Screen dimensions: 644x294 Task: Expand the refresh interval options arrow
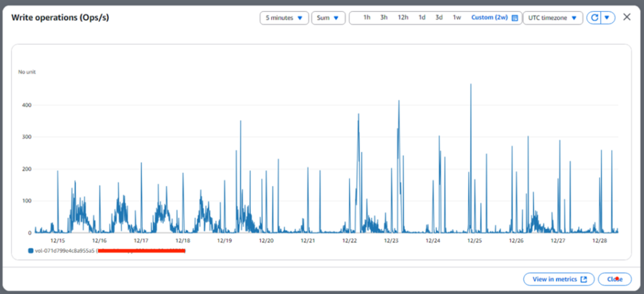pyautogui.click(x=607, y=18)
